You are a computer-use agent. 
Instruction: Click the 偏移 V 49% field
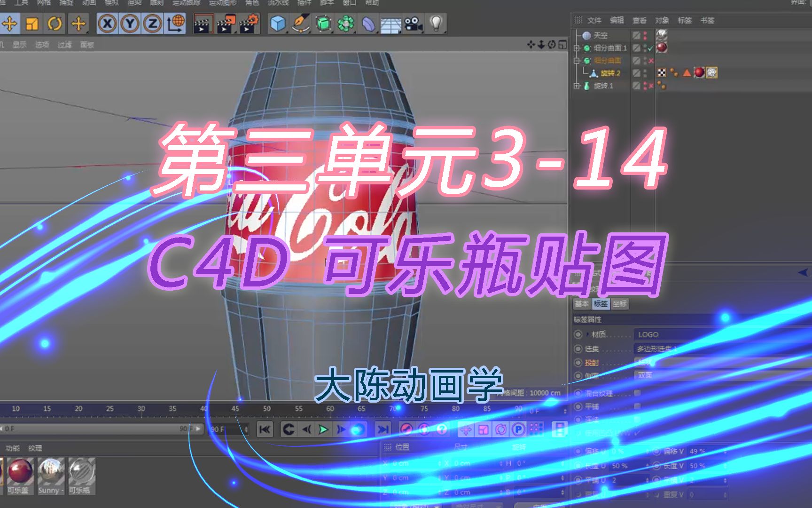(707, 451)
